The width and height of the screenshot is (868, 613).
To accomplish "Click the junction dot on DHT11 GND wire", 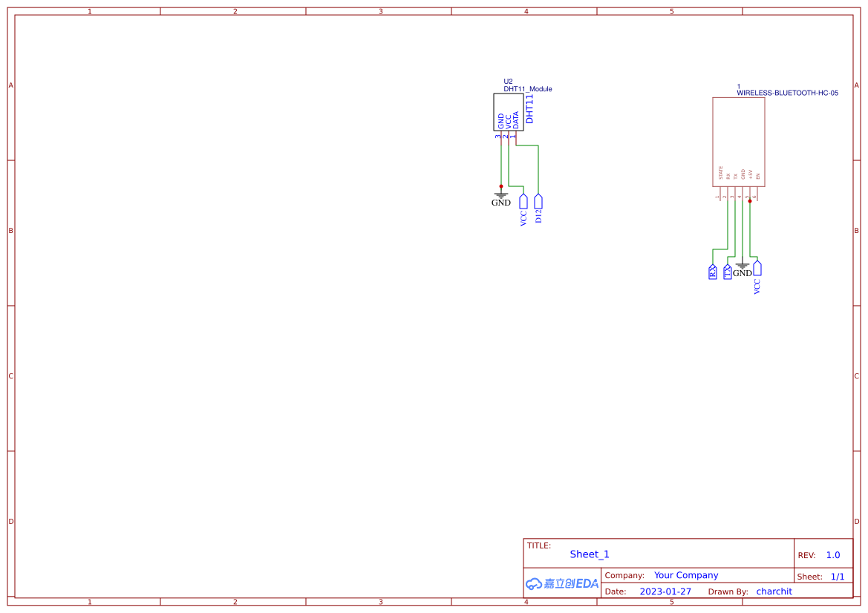I will coord(501,186).
